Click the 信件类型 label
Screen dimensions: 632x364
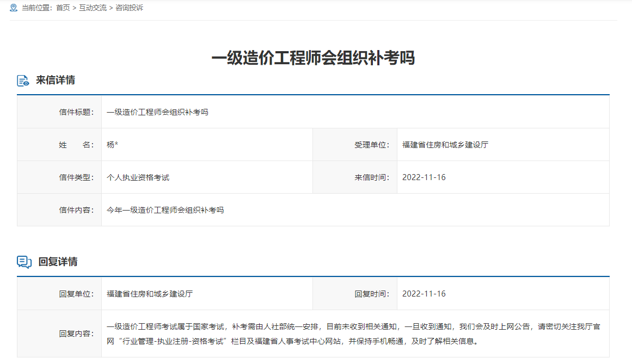point(76,177)
